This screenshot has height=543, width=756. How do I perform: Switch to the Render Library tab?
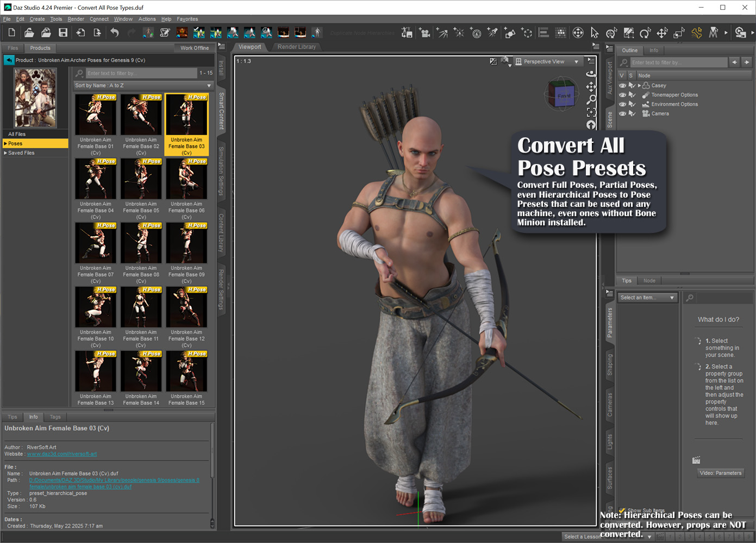point(297,47)
